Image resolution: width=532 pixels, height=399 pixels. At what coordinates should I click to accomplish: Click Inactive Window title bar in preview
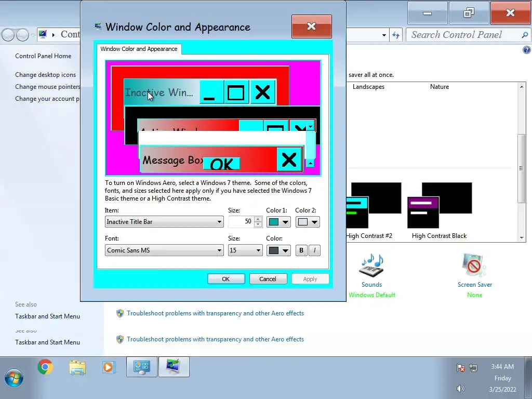pyautogui.click(x=162, y=92)
